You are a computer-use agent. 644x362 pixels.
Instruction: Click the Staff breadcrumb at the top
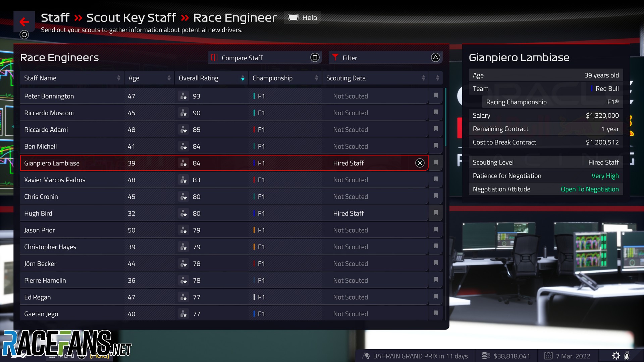click(x=55, y=17)
